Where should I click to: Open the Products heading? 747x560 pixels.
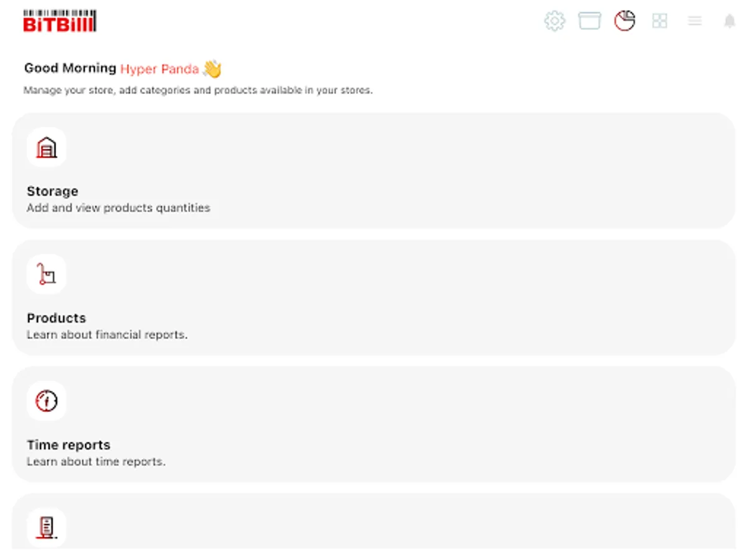point(56,318)
